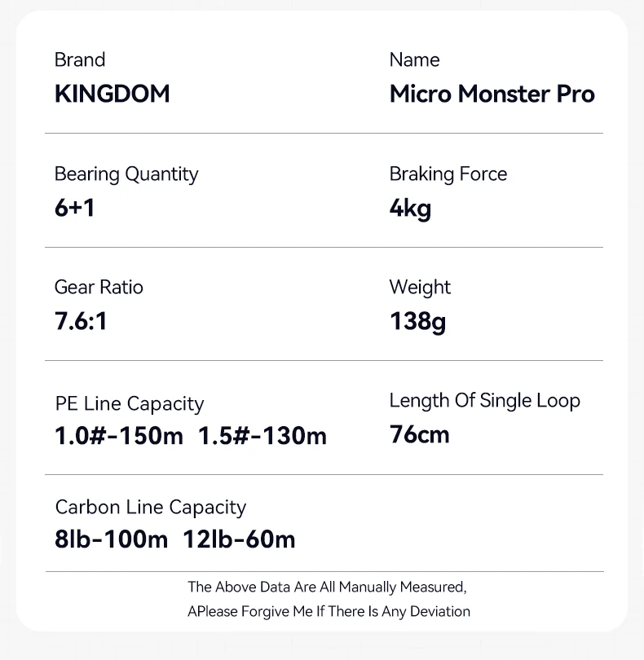Click the Braking Force label
The image size is (644, 660).
pos(448,174)
